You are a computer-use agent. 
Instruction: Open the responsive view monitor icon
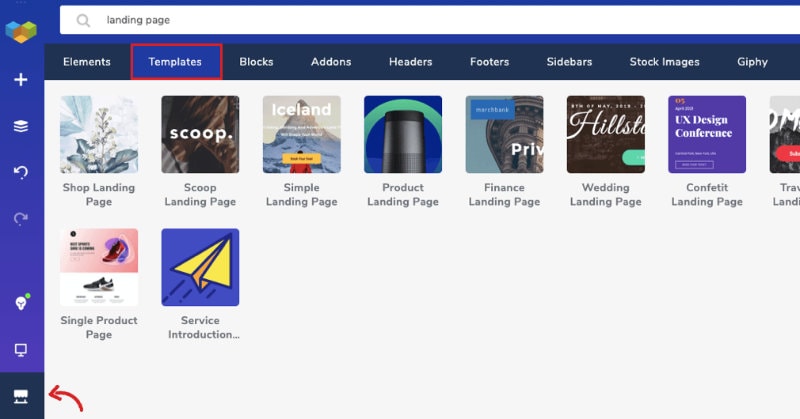click(x=21, y=350)
